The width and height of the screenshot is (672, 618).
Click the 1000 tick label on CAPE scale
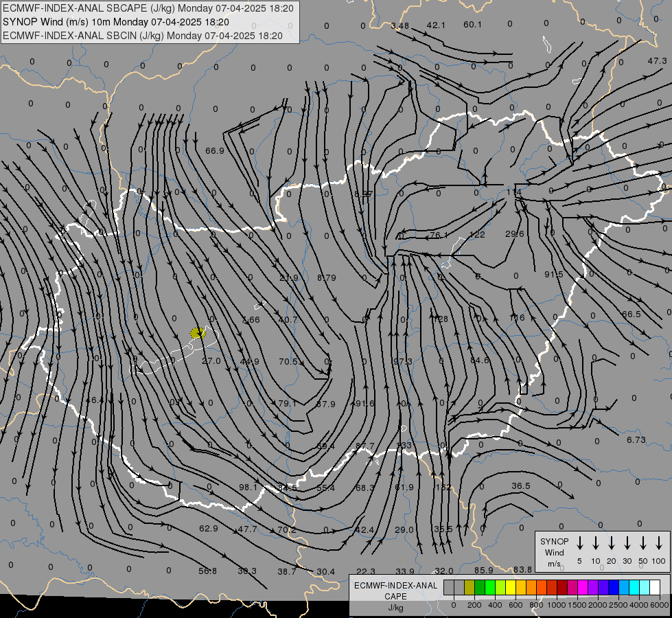557,605
